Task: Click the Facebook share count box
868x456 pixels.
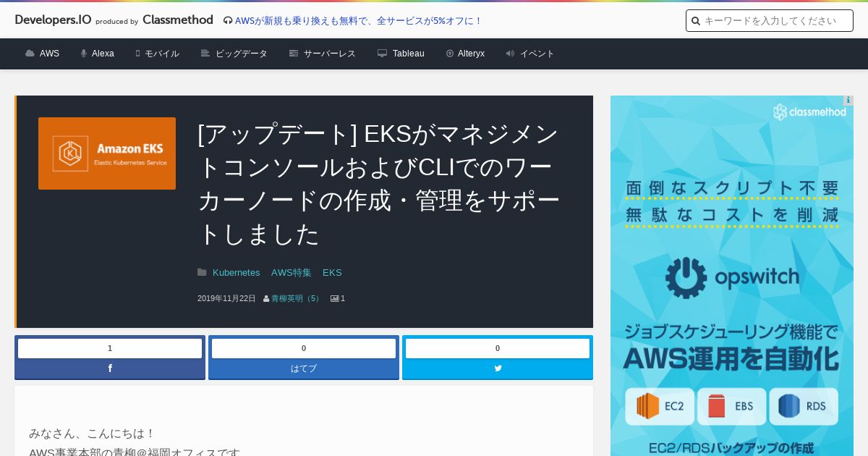Action: [110, 348]
